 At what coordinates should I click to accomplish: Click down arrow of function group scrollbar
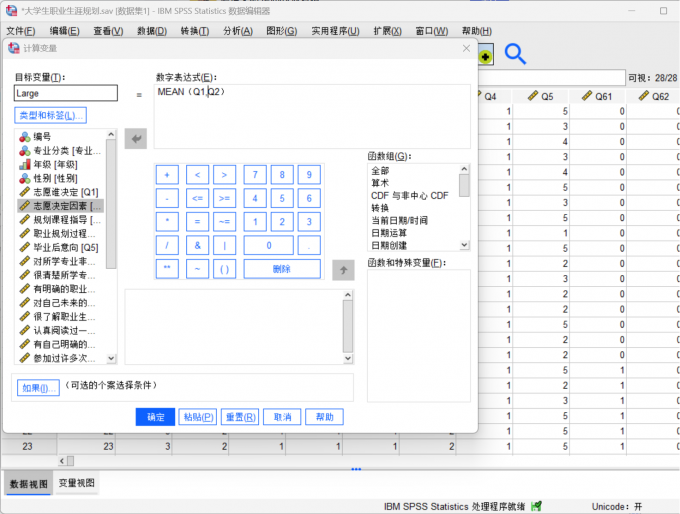click(x=464, y=245)
